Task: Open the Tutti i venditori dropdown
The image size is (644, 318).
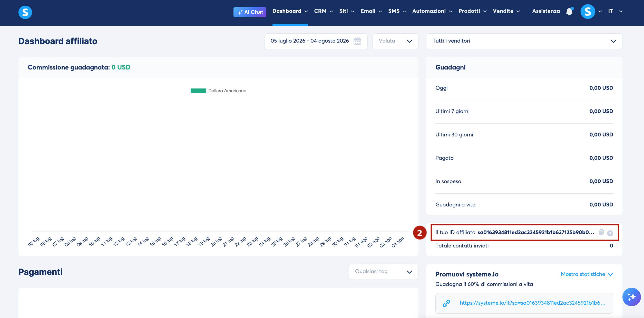Action: [x=524, y=41]
